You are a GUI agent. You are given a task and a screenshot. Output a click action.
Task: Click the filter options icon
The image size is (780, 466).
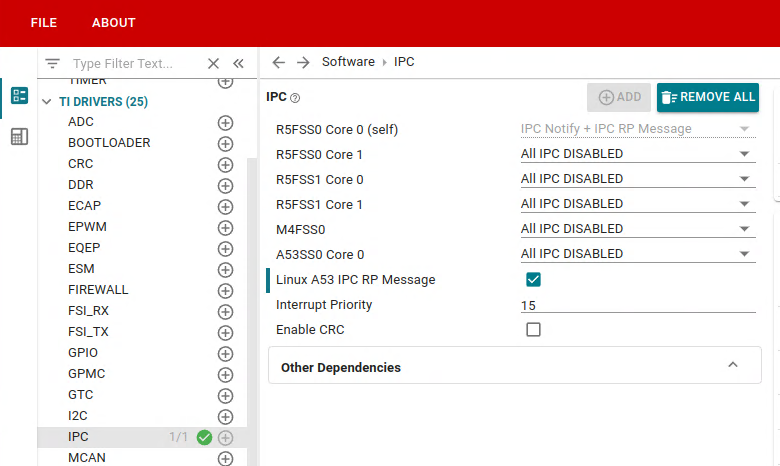click(52, 63)
